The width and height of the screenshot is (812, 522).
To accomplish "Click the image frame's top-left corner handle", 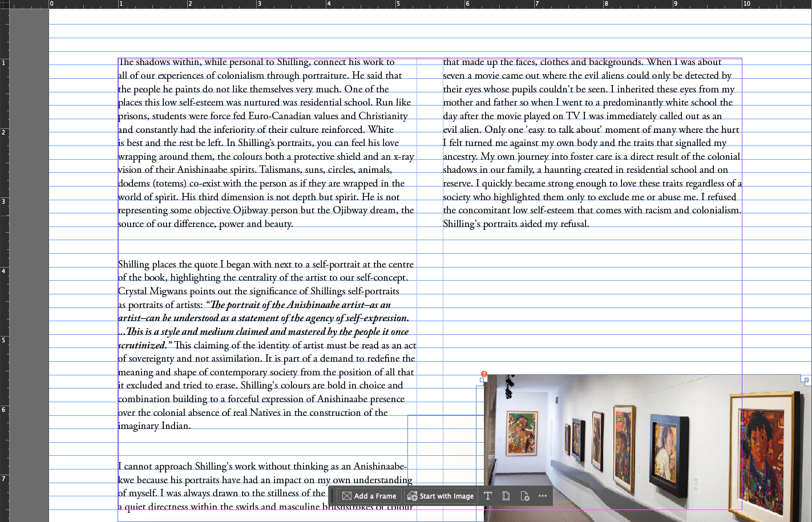I will (482, 379).
